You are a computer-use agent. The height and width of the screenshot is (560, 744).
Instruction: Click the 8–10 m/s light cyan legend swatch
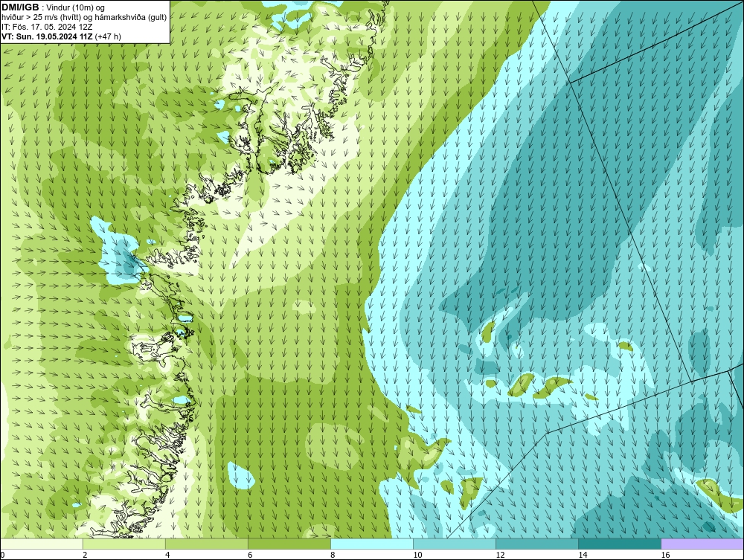coord(372,544)
